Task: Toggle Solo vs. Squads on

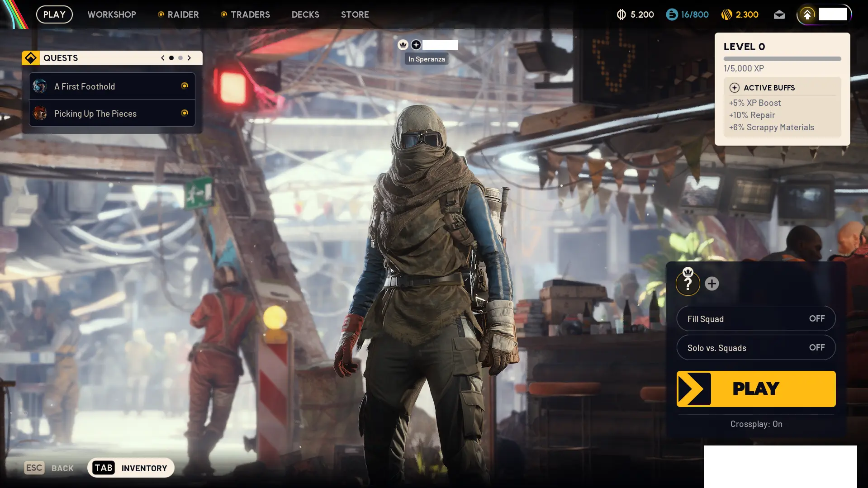Action: pos(756,347)
